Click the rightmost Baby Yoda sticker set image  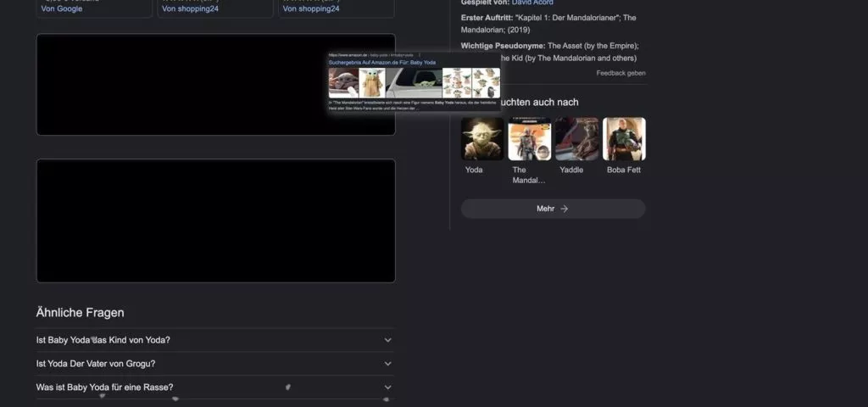coord(486,82)
